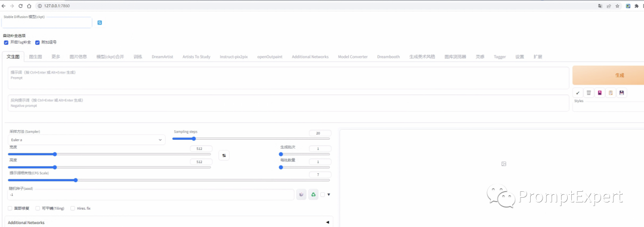Click the clipboard icon to apply styles
The height and width of the screenshot is (227, 644).
[611, 93]
